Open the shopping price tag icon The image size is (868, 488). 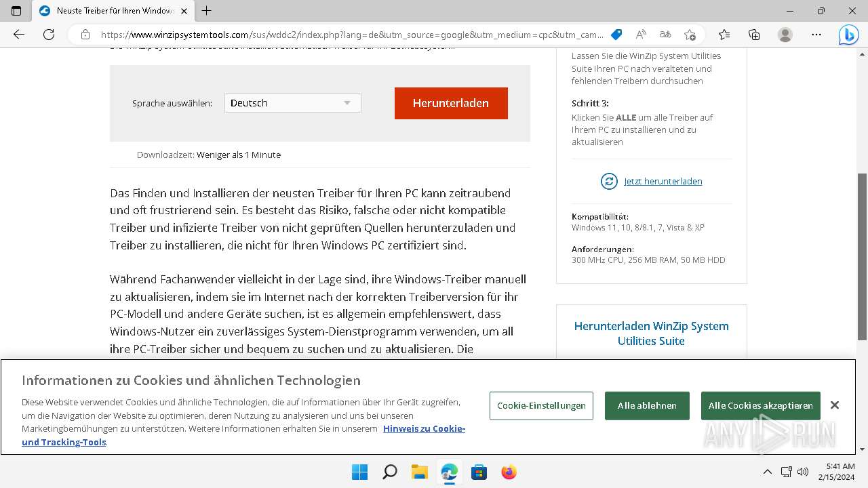tap(616, 35)
